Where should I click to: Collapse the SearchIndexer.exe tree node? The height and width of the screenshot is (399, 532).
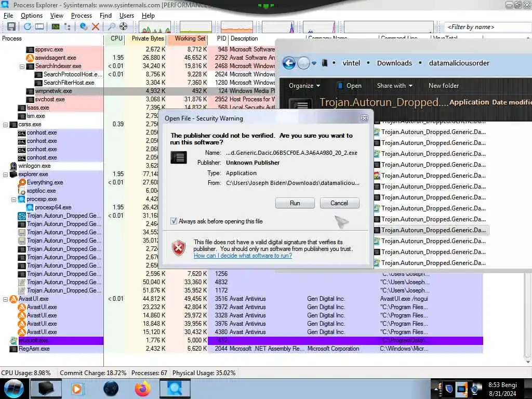(22, 66)
